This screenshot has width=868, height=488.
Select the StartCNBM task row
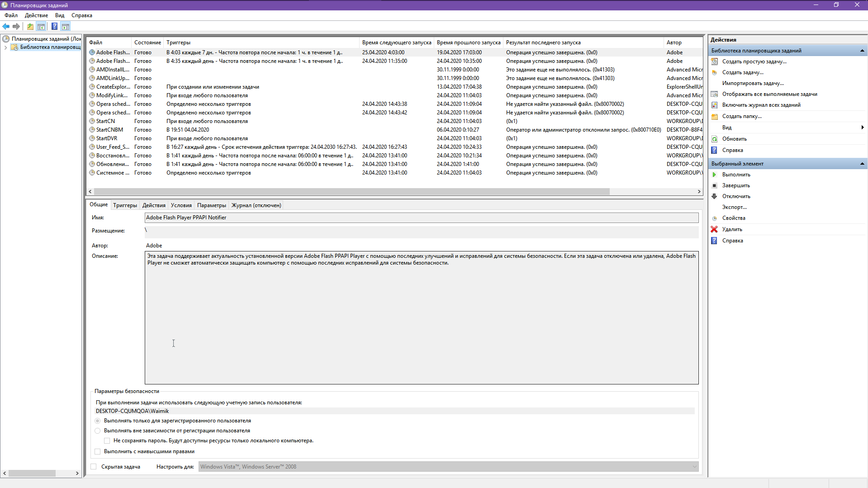[x=394, y=130]
